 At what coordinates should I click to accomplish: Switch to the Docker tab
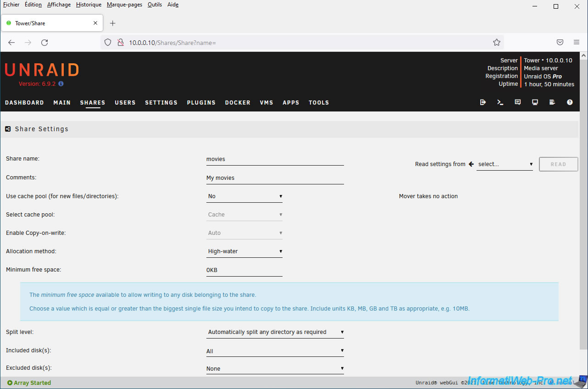click(238, 103)
